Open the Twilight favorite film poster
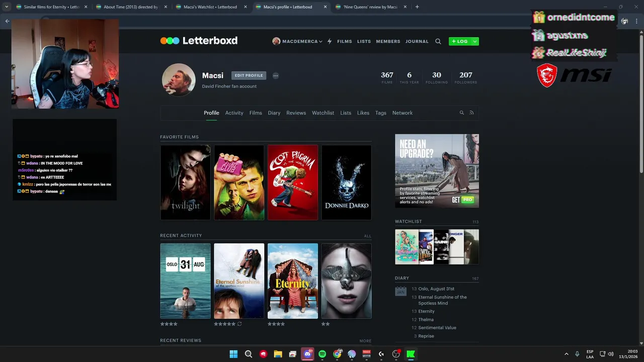This screenshot has width=644, height=362. coord(186,183)
